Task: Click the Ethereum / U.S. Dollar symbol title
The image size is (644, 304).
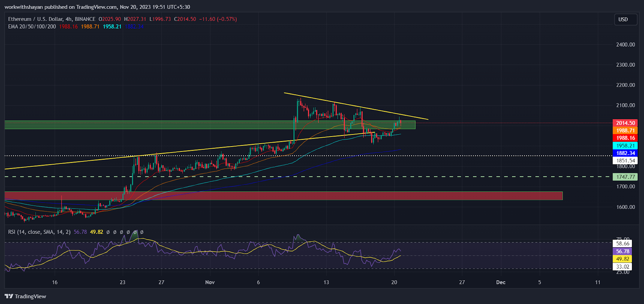Action: point(52,19)
